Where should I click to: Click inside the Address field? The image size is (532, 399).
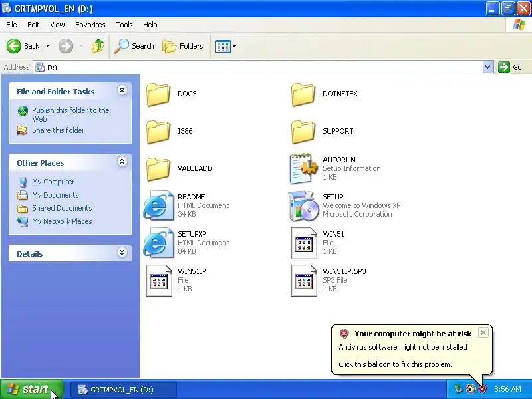[258, 67]
